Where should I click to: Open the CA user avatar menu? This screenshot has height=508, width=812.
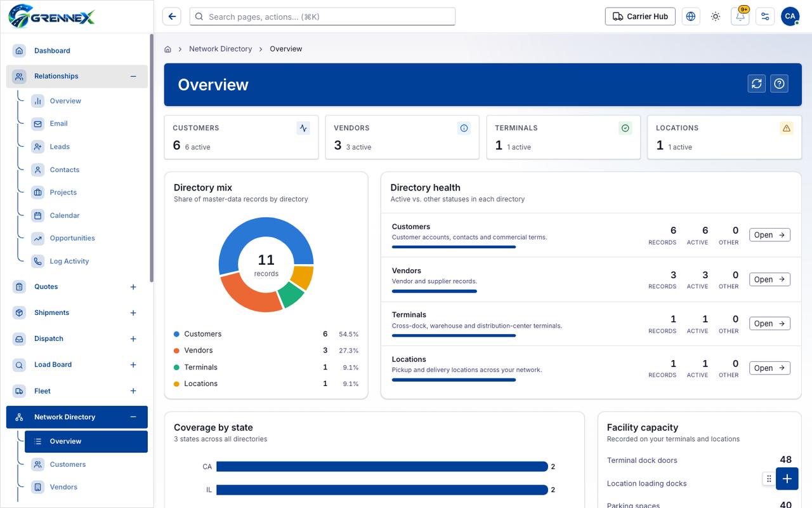(790, 17)
